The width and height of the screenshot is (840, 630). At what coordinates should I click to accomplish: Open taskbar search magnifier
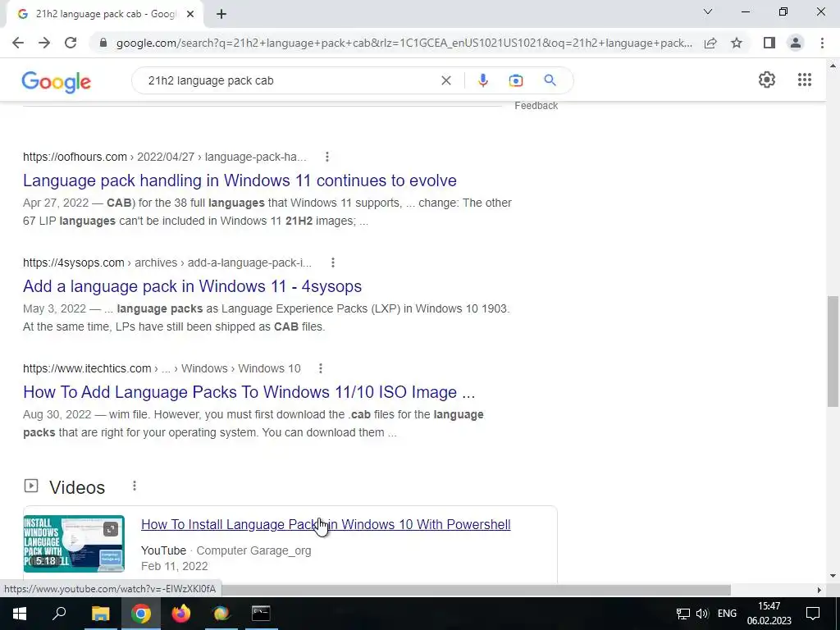tap(59, 614)
